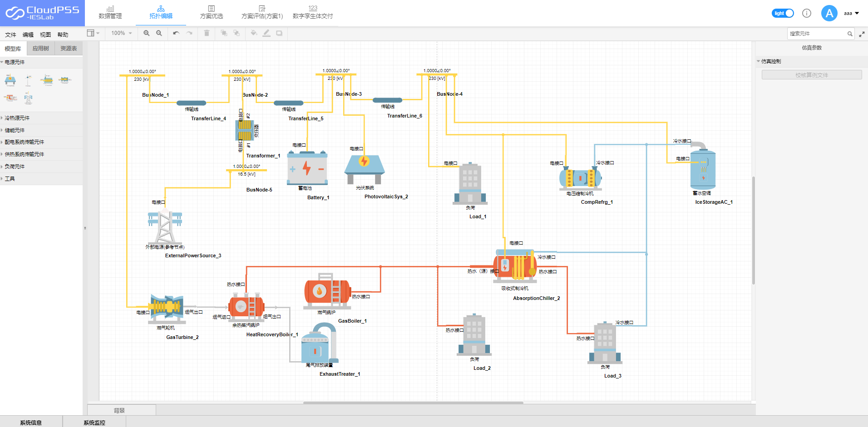The height and width of the screenshot is (427, 868).
Task: Select the GasBoiler_1 component on canvas
Action: pos(327,291)
